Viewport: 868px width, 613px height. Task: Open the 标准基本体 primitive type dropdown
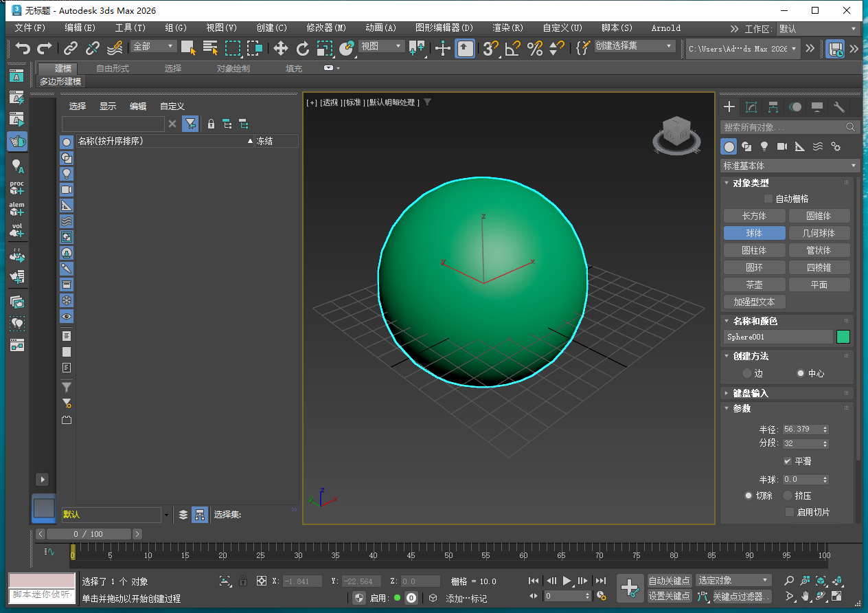tap(790, 166)
